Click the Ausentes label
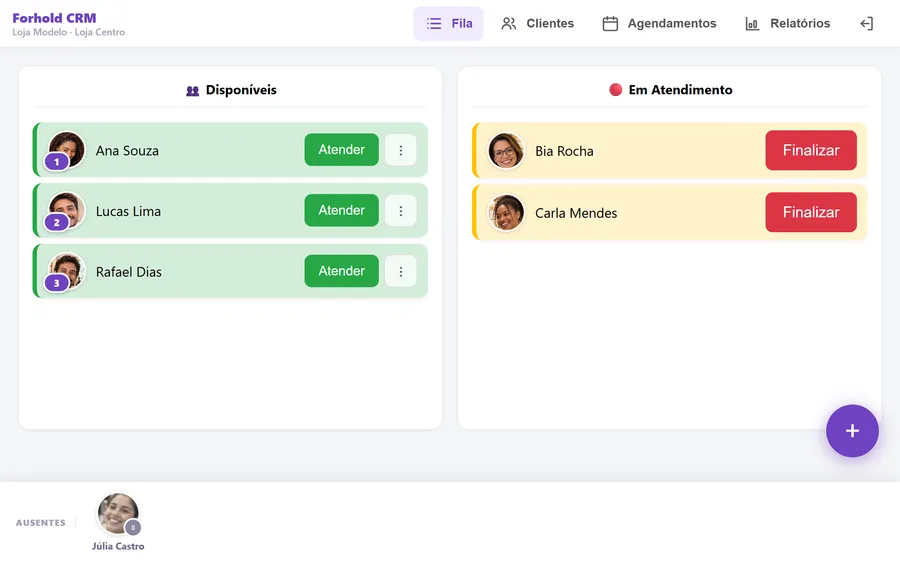 coord(41,523)
